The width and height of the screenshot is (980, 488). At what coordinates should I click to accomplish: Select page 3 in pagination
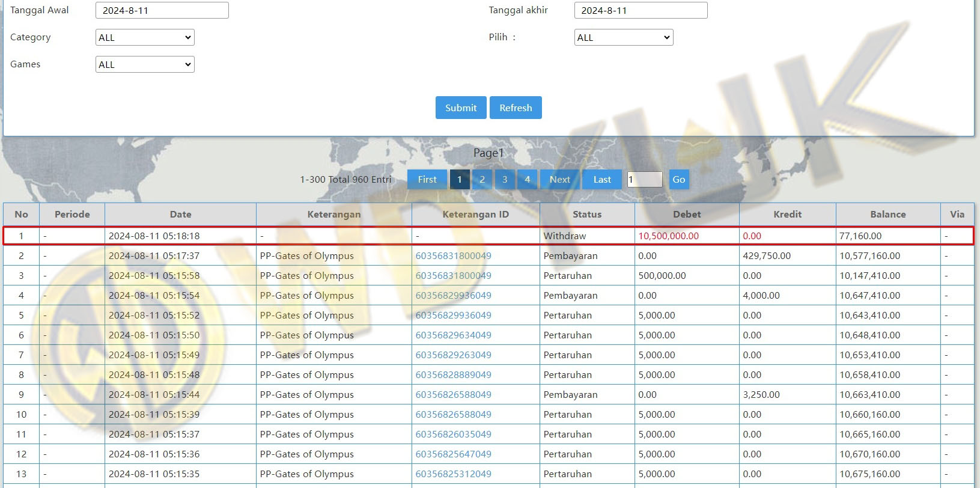coord(505,179)
